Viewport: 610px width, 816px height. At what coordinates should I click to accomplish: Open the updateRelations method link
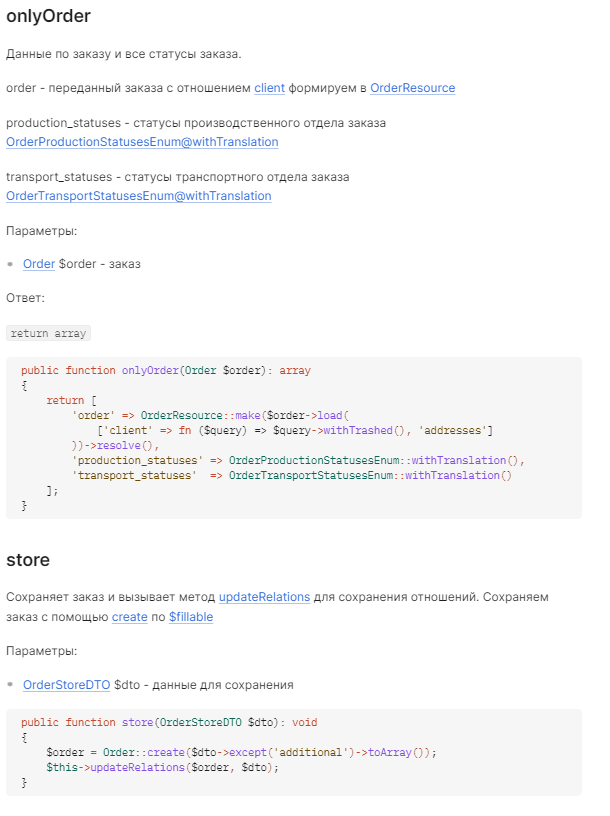pos(264,597)
